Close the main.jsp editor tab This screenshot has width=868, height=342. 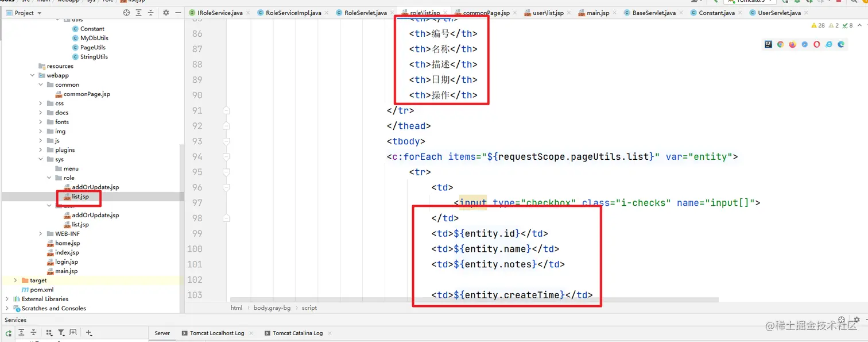coord(615,13)
